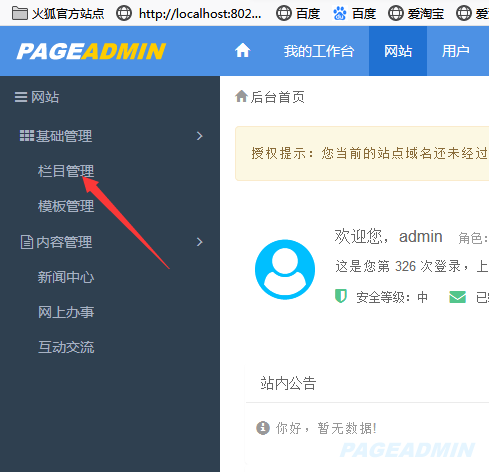Open 模板管理 in the sidebar

tap(66, 206)
